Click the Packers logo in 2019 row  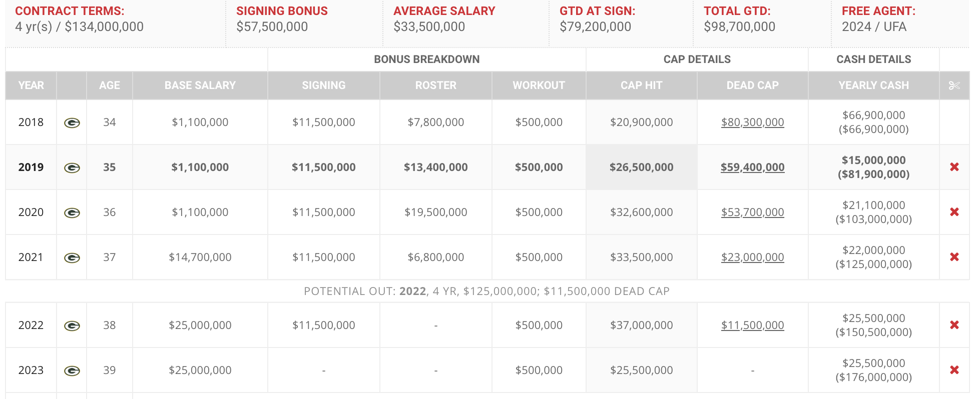click(x=72, y=167)
